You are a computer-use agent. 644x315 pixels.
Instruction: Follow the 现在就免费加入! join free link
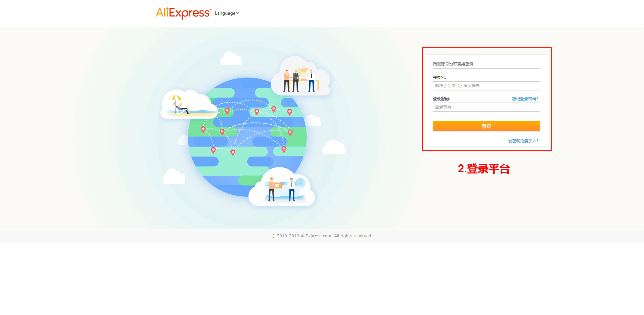click(523, 141)
